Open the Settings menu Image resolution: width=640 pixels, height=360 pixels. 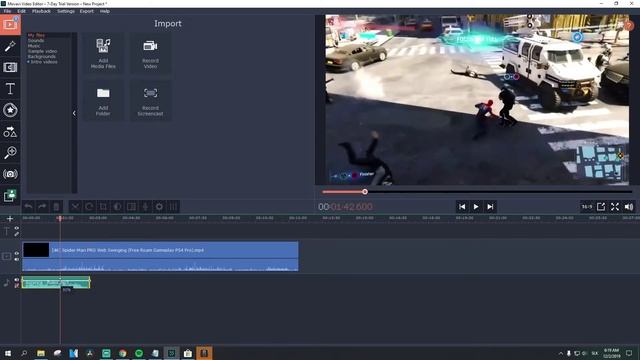point(66,11)
